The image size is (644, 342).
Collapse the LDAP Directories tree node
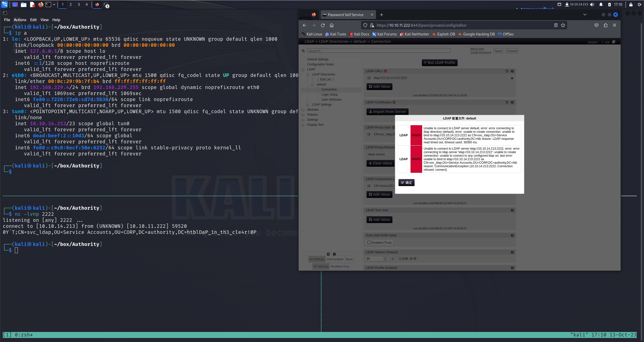coord(308,75)
